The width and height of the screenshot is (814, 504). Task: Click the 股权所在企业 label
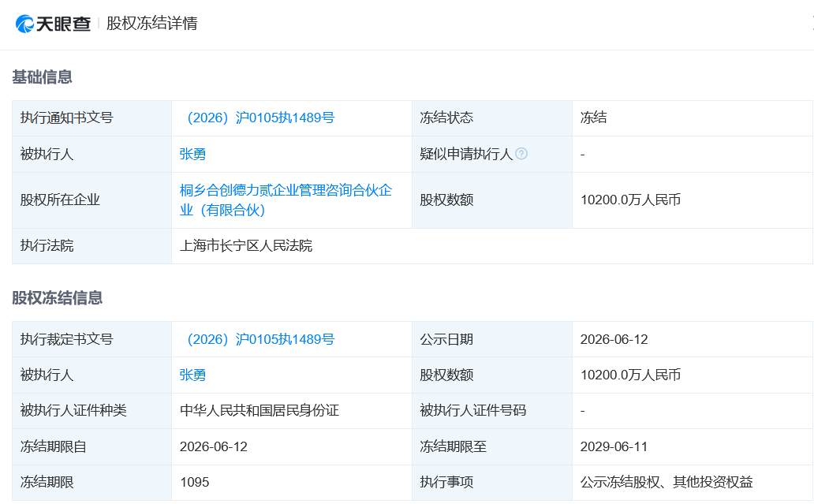click(x=60, y=200)
